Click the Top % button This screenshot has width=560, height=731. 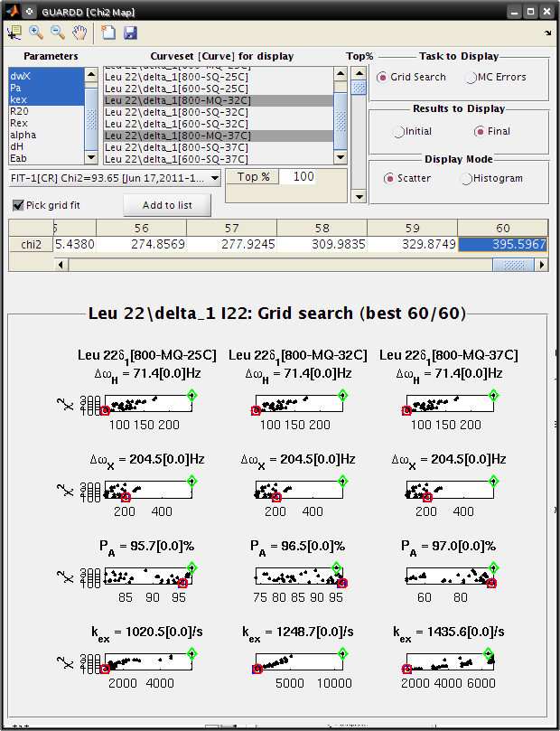click(253, 177)
